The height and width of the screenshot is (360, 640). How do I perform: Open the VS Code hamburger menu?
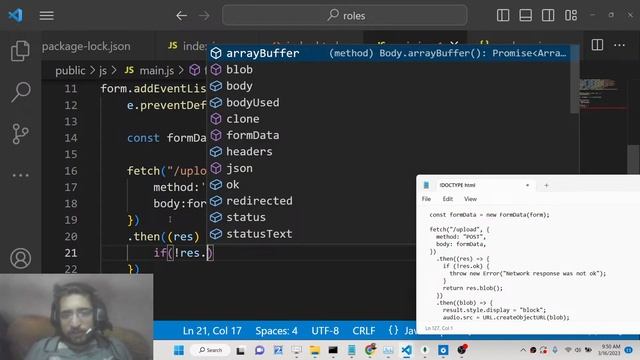(47, 16)
